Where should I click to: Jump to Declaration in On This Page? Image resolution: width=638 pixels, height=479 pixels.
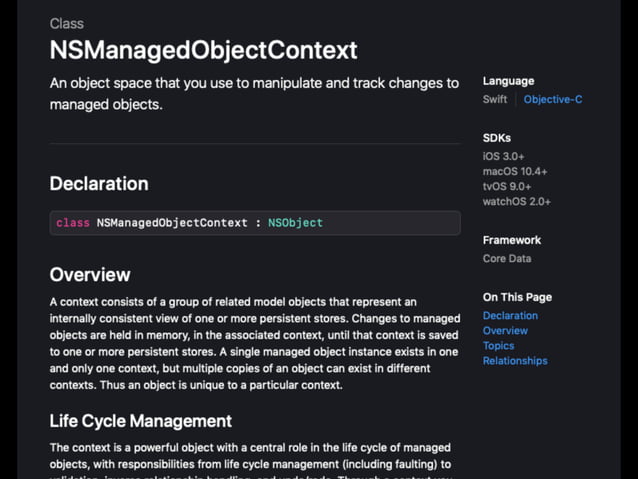pyautogui.click(x=510, y=316)
